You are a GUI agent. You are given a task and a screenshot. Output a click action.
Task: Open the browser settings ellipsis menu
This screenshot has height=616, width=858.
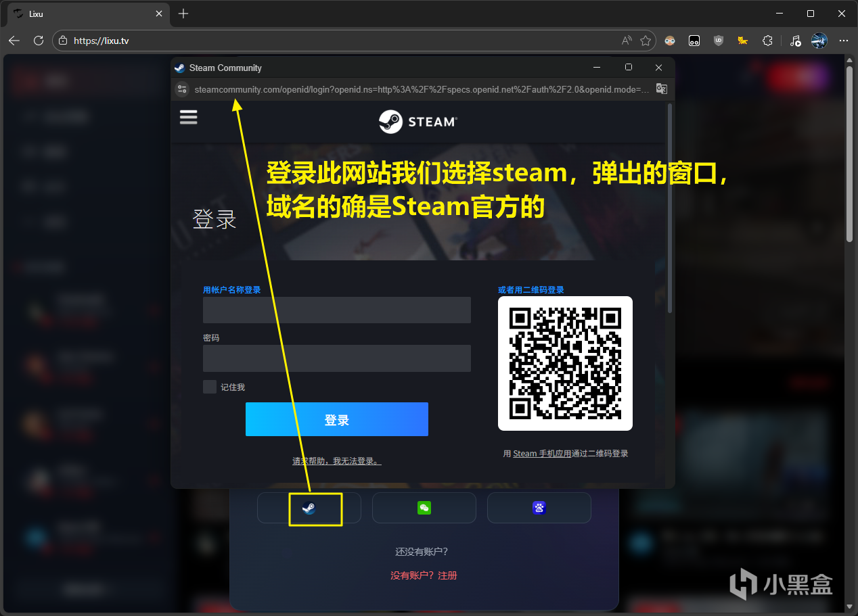pyautogui.click(x=843, y=41)
